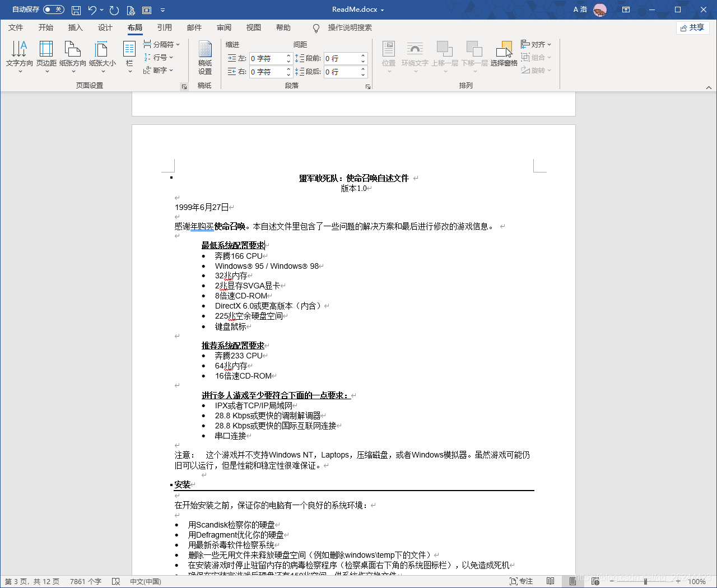This screenshot has height=588, width=717.
Task: Click the proofing check icon in status bar
Action: 116,581
